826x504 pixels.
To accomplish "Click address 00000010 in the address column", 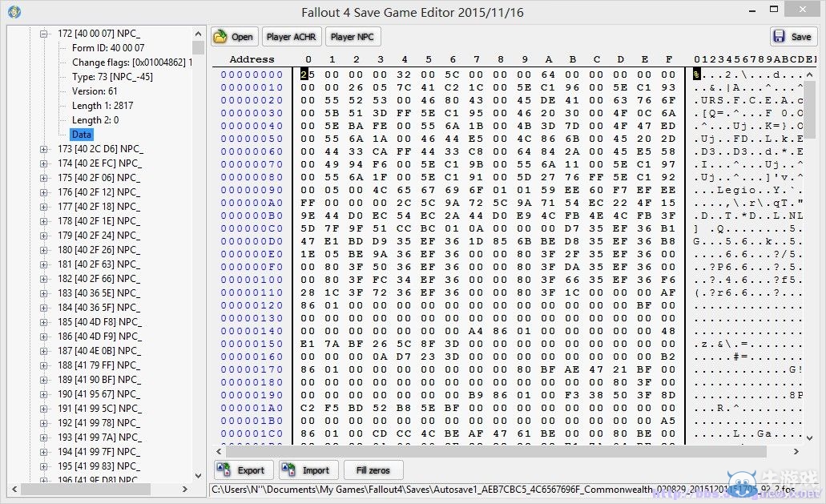I will point(252,87).
